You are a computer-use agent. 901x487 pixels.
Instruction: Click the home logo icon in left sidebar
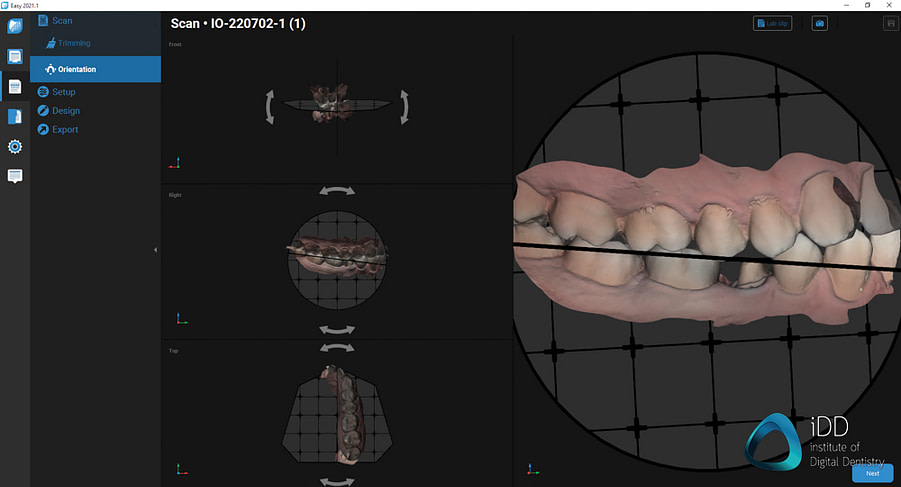(15, 26)
